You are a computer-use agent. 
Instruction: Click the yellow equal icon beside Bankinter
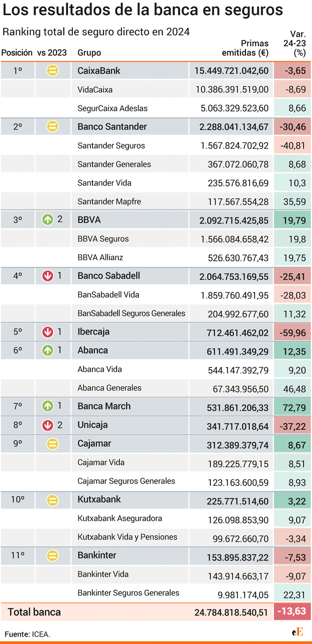point(52,556)
